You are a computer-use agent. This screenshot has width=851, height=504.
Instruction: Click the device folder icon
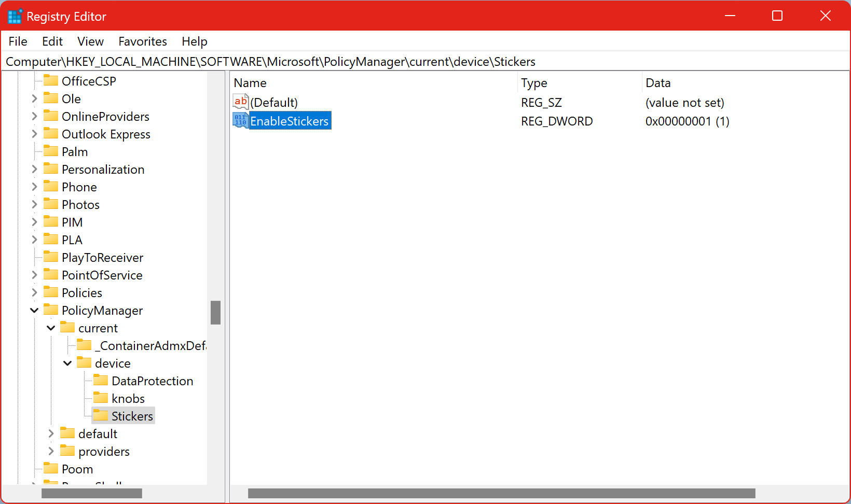[84, 362]
